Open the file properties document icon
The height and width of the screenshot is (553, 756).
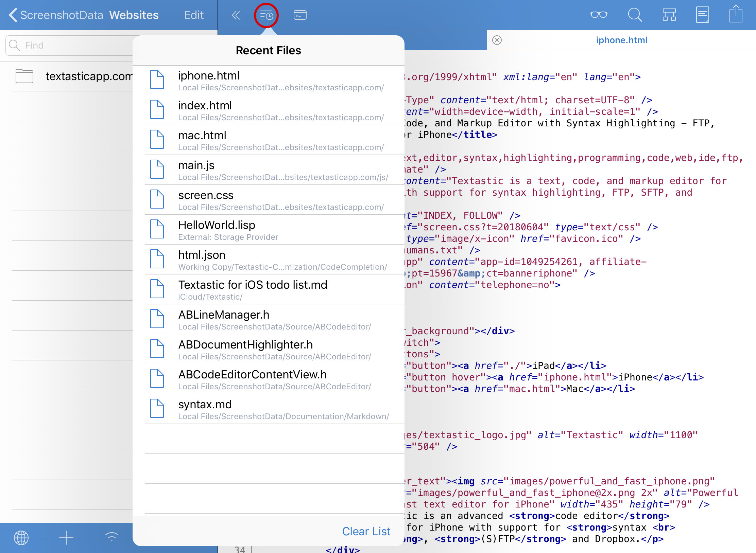[702, 15]
